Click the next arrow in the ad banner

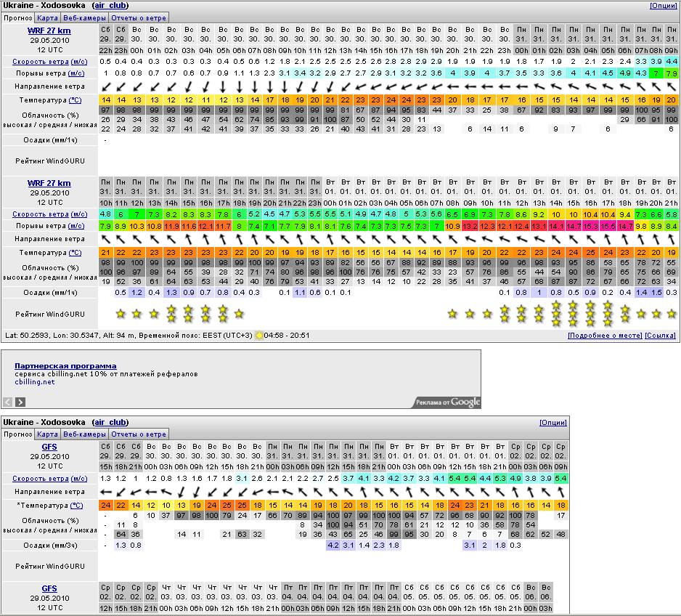(20, 402)
